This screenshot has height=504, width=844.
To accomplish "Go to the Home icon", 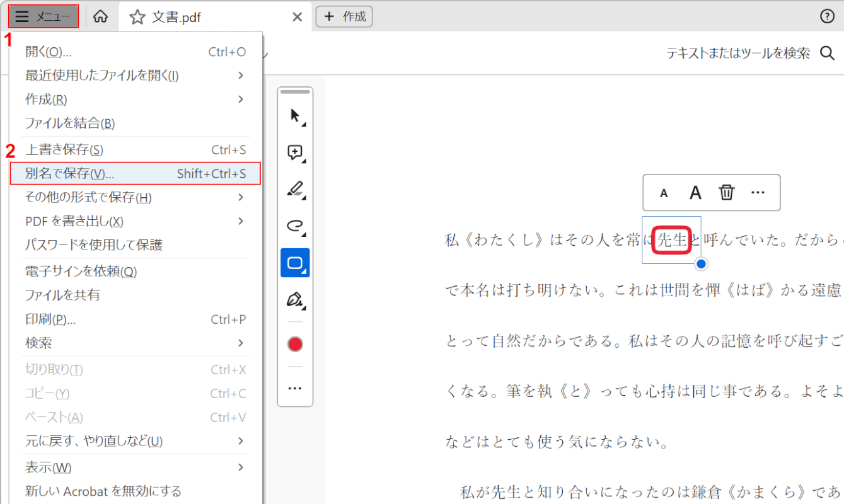I will (100, 17).
